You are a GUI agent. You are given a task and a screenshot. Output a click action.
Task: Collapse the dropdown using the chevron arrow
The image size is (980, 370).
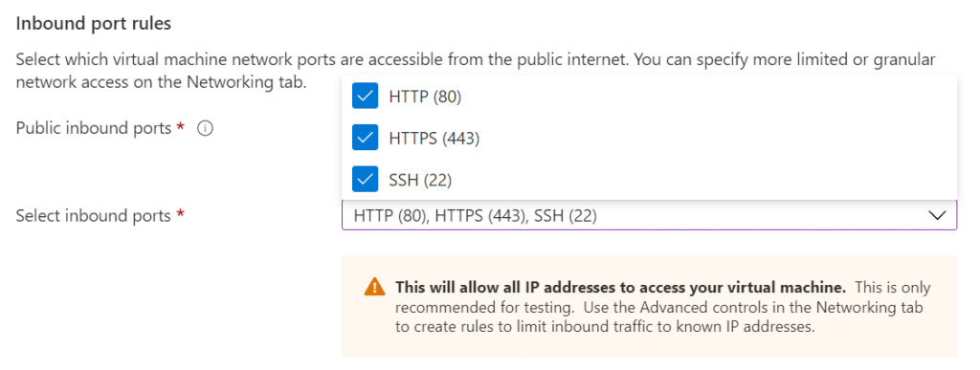click(937, 216)
